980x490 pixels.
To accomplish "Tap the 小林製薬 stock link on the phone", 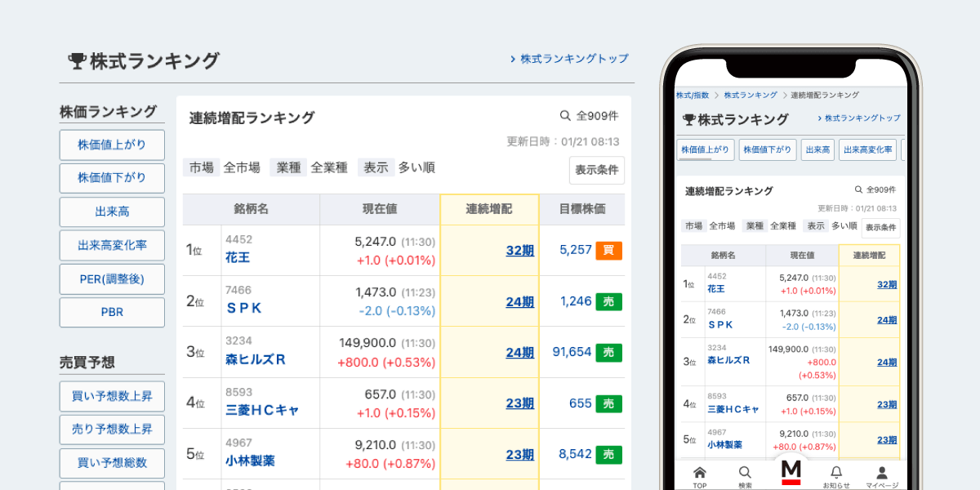I will pyautogui.click(x=724, y=445).
